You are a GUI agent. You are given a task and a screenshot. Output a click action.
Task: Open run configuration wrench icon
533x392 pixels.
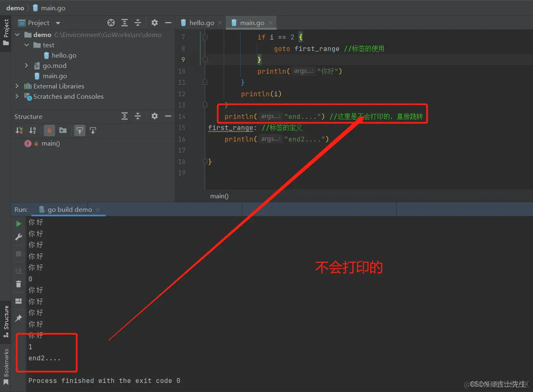(19, 237)
